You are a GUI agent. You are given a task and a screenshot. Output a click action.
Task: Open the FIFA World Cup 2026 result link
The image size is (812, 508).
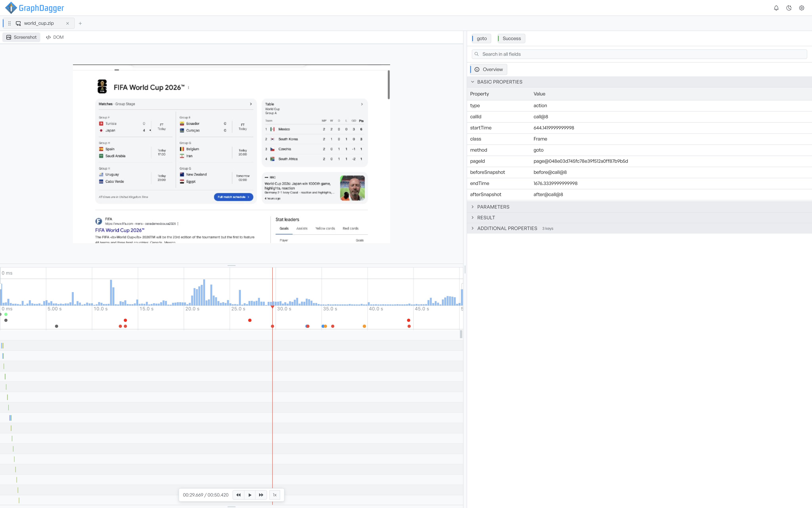(120, 230)
